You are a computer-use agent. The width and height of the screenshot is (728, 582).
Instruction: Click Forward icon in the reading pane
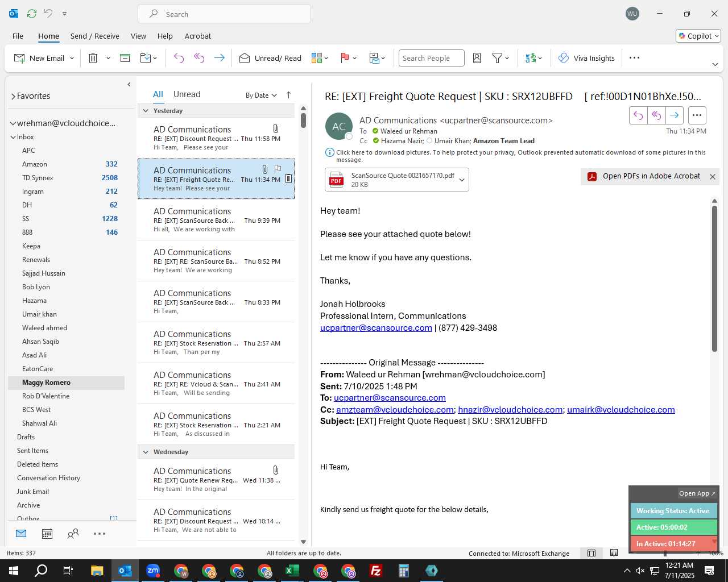[674, 115]
